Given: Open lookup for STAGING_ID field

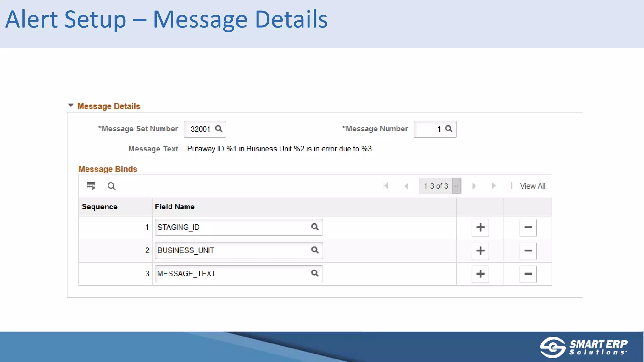Looking at the screenshot, I should pyautogui.click(x=315, y=227).
